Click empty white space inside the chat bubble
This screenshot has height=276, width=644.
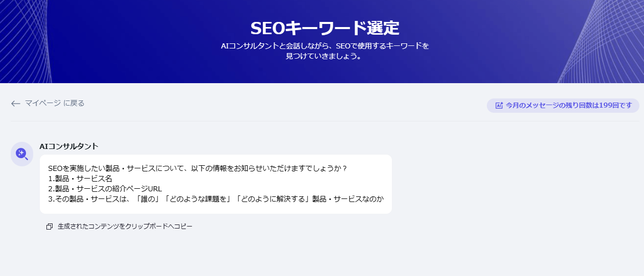(x=306, y=184)
